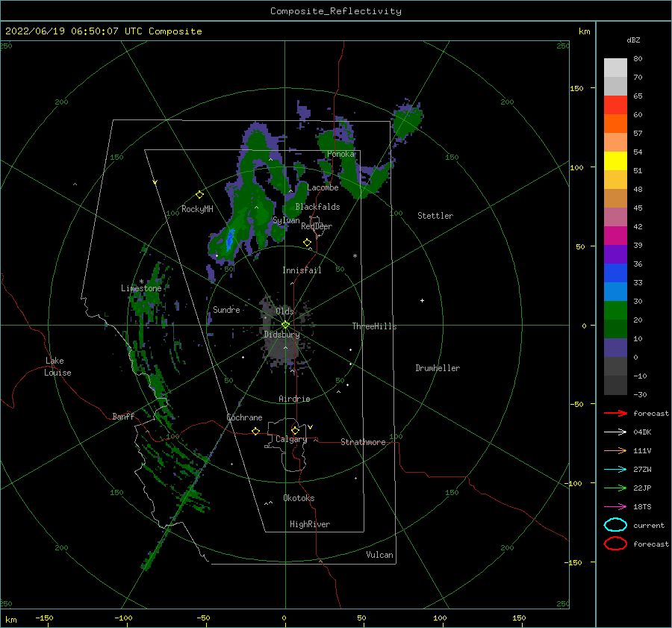Click the red forecast arrow in legend
This screenshot has height=628, width=672.
pos(615,413)
